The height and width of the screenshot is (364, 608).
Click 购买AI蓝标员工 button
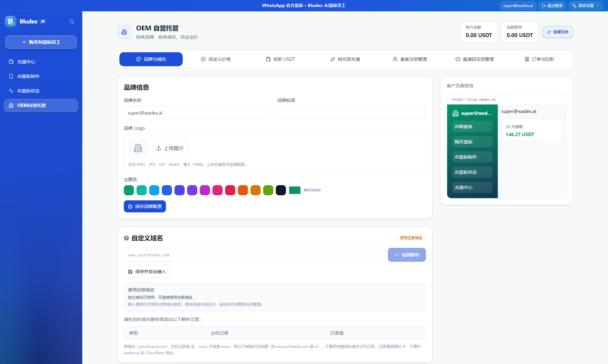point(41,42)
